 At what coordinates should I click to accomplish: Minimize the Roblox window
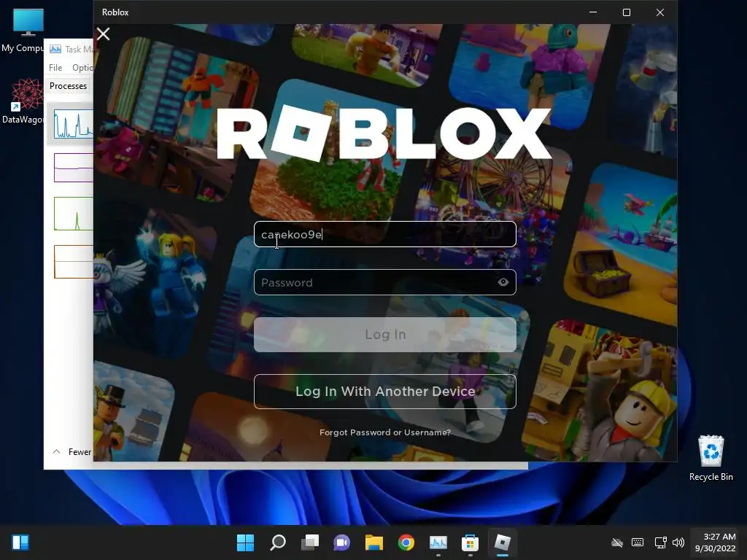pyautogui.click(x=593, y=12)
